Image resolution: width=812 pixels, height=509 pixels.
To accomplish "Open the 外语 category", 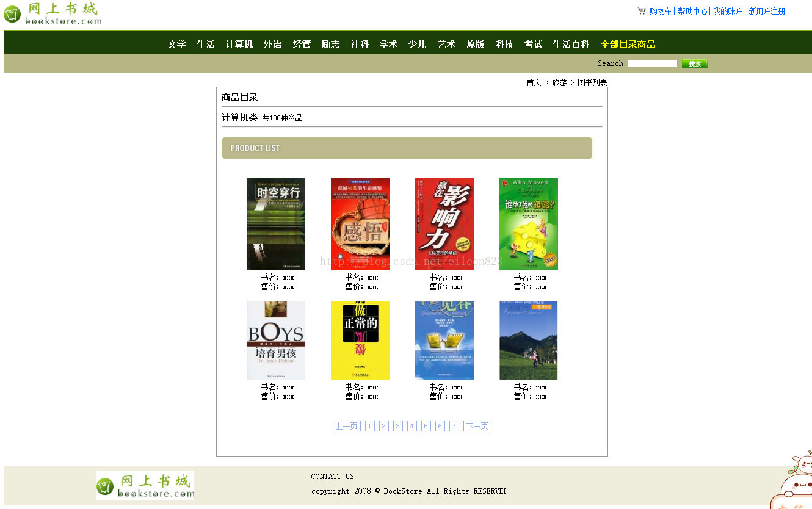I will tap(273, 44).
